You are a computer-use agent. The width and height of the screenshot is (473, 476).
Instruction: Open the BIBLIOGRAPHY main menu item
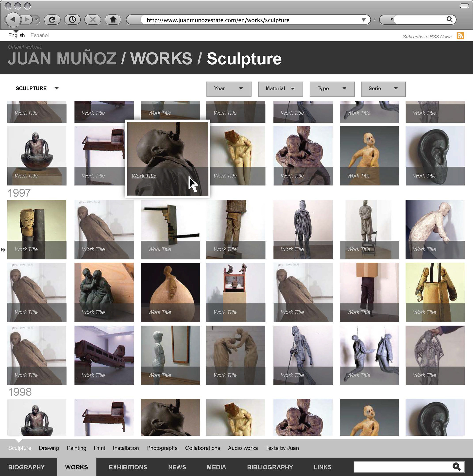click(x=270, y=467)
